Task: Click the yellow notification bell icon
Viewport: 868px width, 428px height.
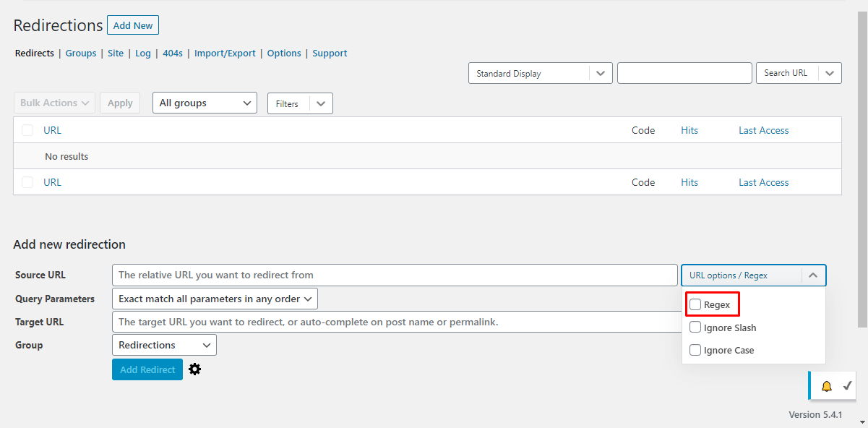Action: (827, 386)
